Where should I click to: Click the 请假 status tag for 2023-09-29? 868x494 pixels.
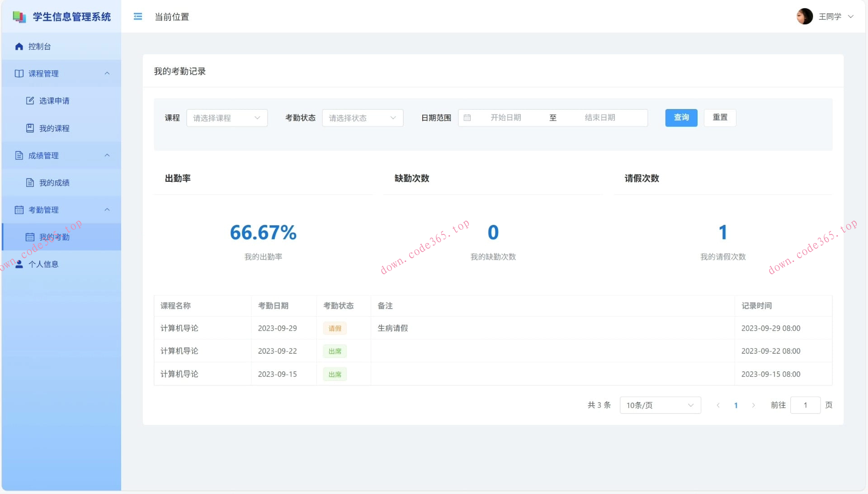[x=335, y=328]
